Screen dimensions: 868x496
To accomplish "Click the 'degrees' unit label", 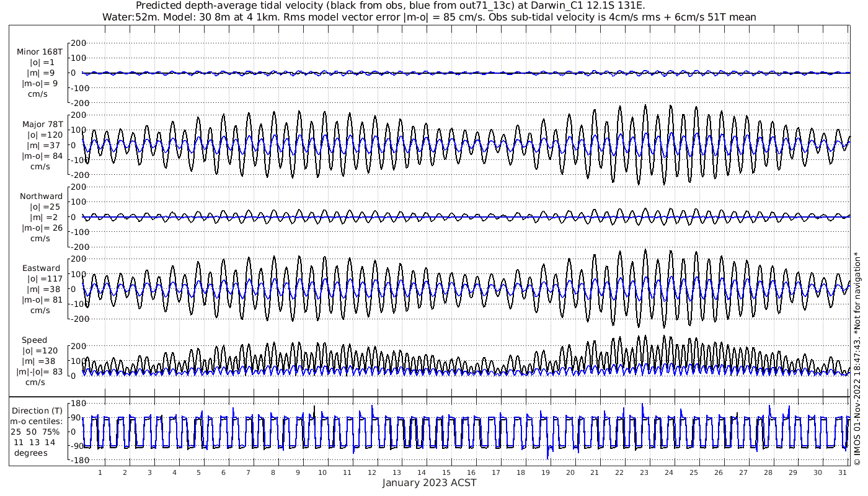I will click(31, 453).
